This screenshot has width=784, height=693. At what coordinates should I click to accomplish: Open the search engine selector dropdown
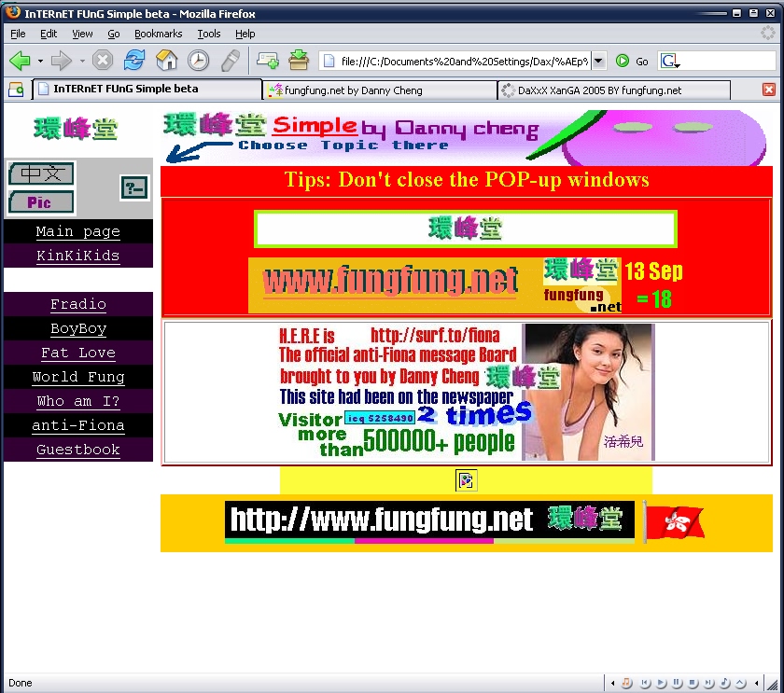click(670, 62)
